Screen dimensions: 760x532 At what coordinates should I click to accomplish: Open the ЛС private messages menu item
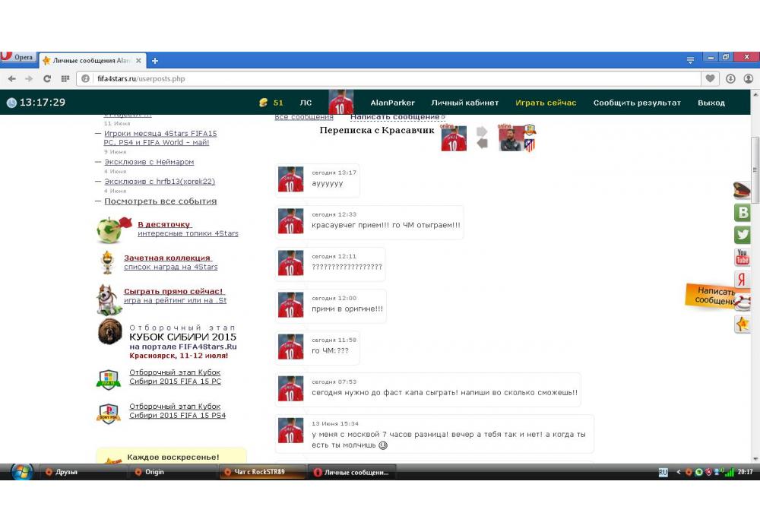coord(306,103)
